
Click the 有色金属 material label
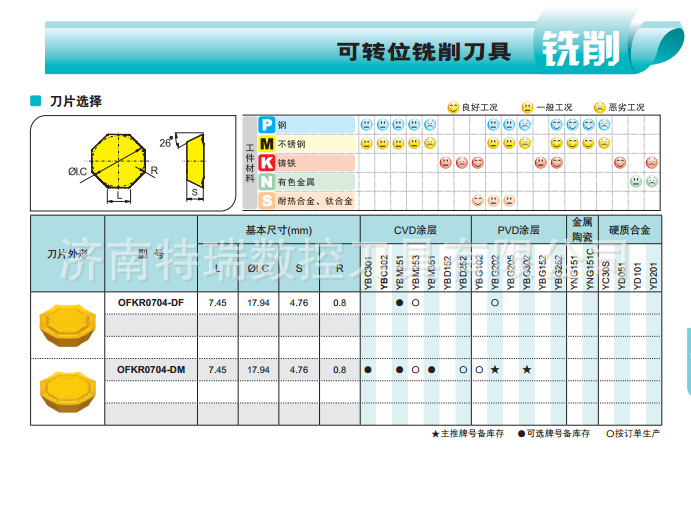296,182
